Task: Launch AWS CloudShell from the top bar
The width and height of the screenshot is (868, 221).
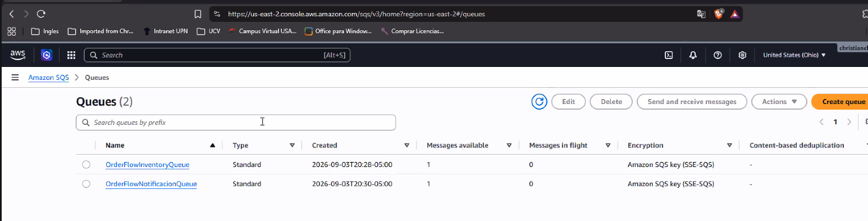Action: click(x=669, y=55)
